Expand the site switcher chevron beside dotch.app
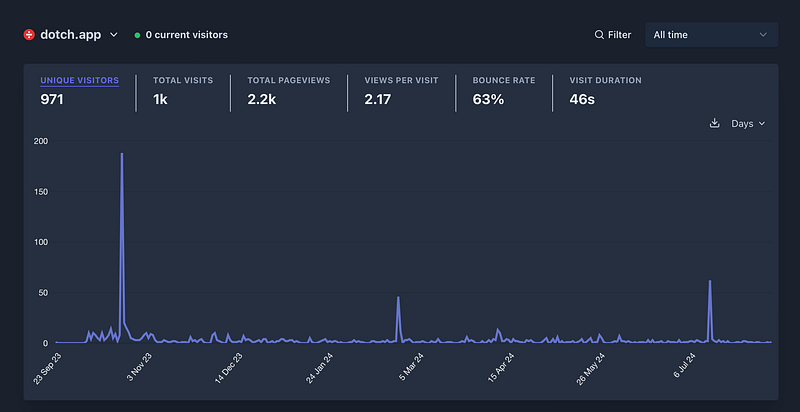Screen dimensions: 800x412 (x=113, y=35)
